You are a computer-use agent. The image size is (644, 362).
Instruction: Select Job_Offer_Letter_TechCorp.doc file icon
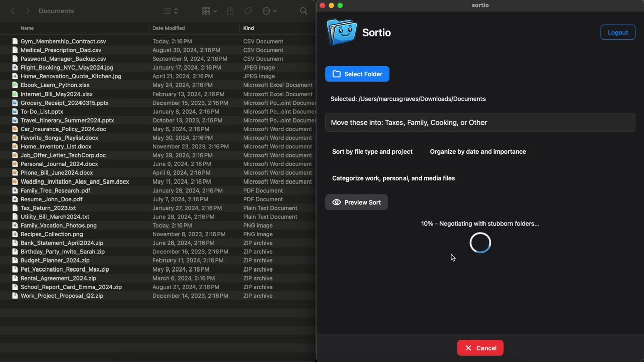(15, 155)
